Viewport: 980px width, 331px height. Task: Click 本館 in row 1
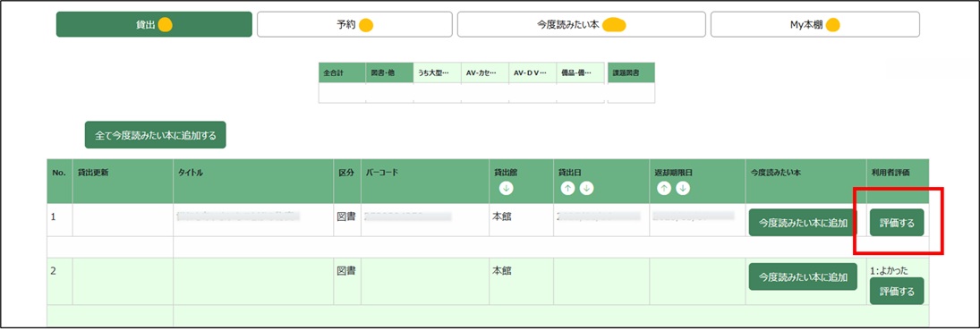click(502, 216)
